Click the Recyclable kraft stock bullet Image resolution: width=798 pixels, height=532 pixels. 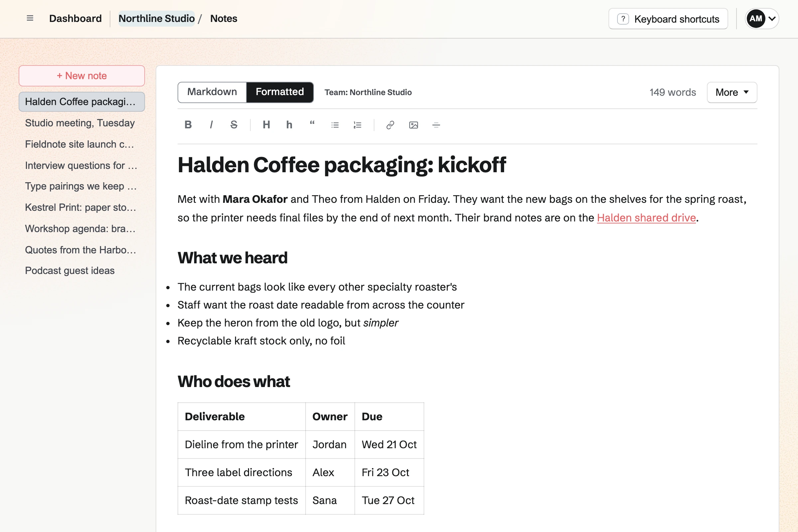(261, 340)
